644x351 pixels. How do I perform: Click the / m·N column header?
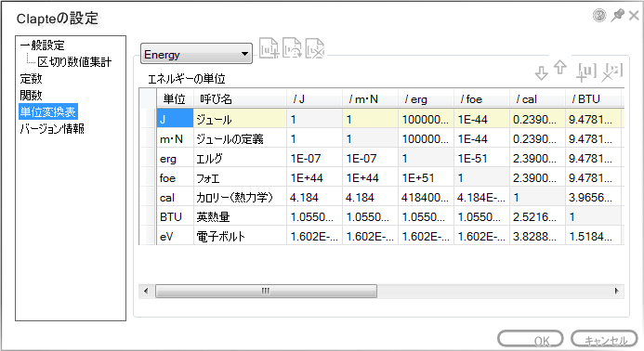click(370, 99)
